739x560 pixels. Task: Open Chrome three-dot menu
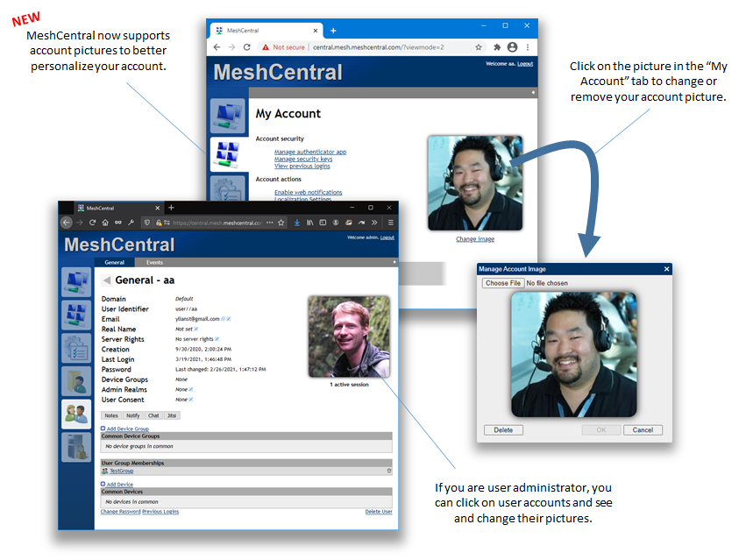pos(528,47)
